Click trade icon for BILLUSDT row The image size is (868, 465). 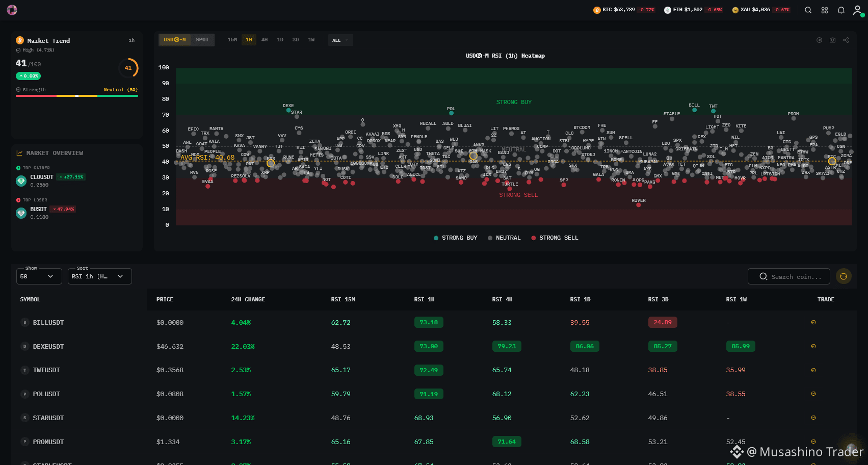click(x=813, y=322)
